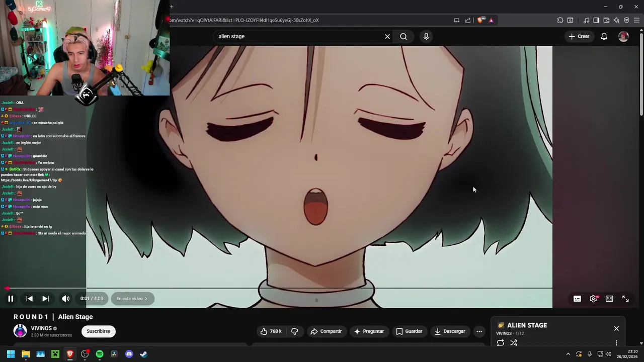Expand the 'En este vídeo' chapters chip
The width and height of the screenshot is (644, 362).
pyautogui.click(x=132, y=299)
